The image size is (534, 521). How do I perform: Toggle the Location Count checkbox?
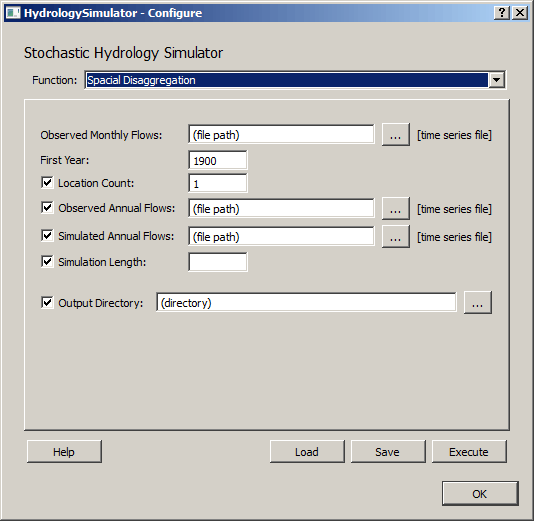47,183
